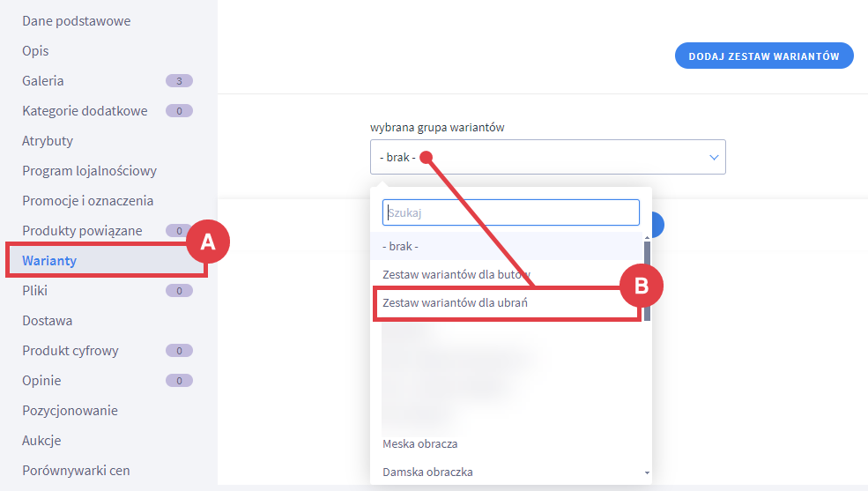This screenshot has width=868, height=491.
Task: Open the Pozycjonowanie section
Action: pyautogui.click(x=70, y=410)
